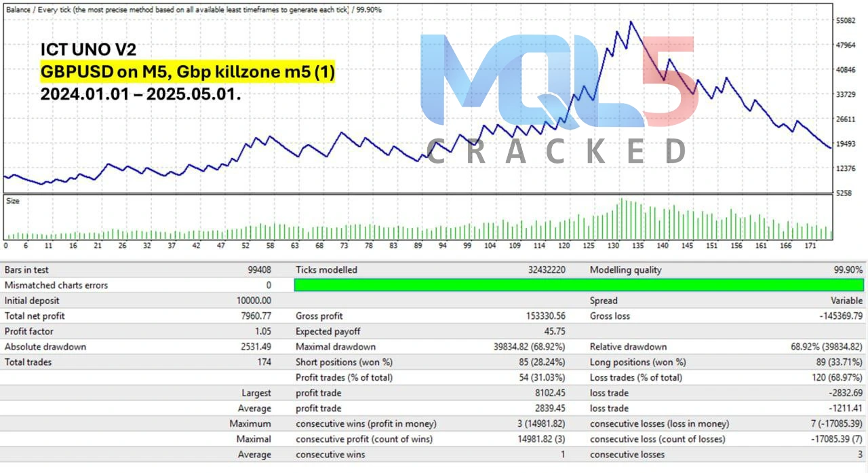
Task: Select the average consecutive losses value 3
Action: 860,454
